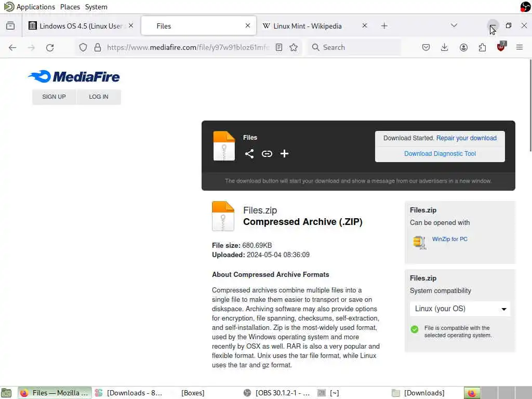
Task: Open the Firefox account icon
Action: point(463,47)
